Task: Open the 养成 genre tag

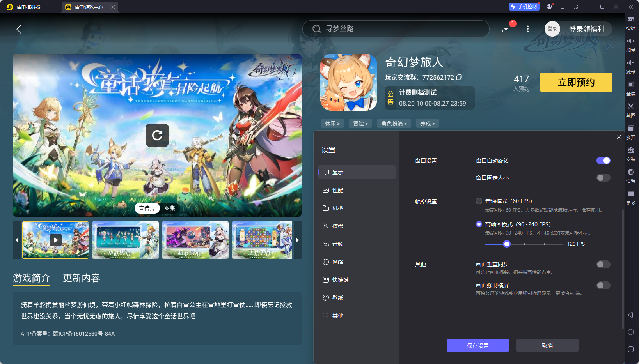Action: pos(428,124)
